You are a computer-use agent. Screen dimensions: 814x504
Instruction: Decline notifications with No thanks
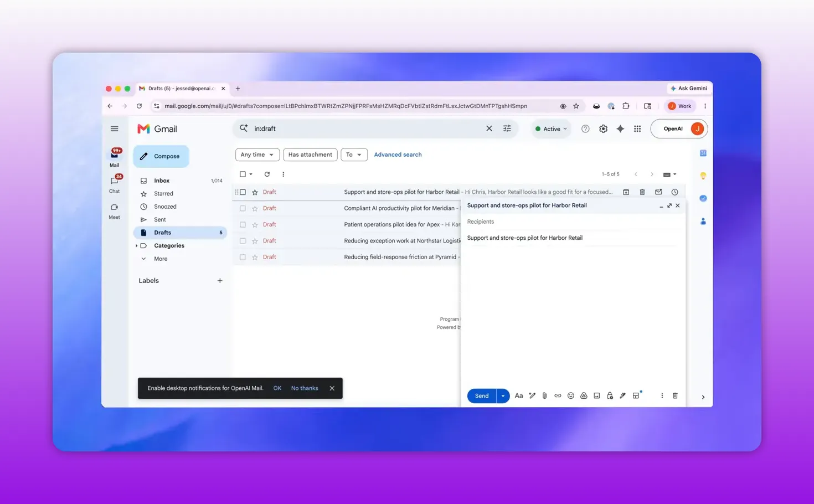pyautogui.click(x=305, y=388)
